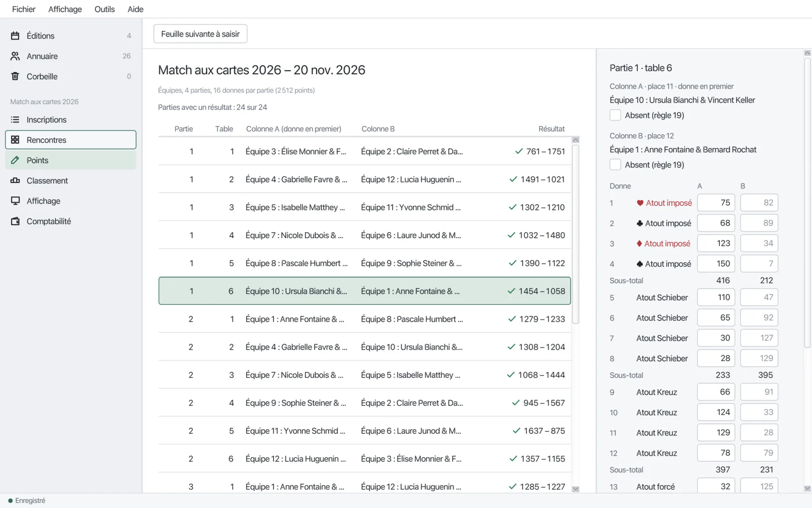812x508 pixels.
Task: Click the Rencontres grid icon
Action: [15, 140]
